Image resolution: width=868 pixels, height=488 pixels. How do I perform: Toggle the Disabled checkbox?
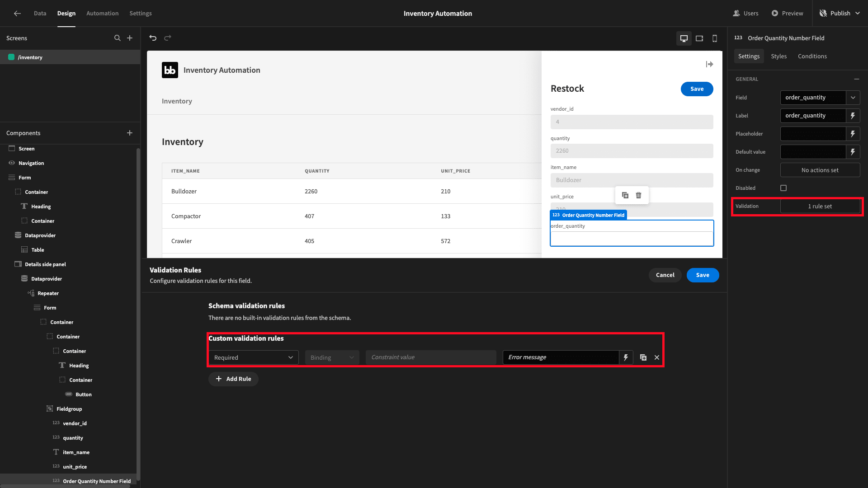pos(783,188)
